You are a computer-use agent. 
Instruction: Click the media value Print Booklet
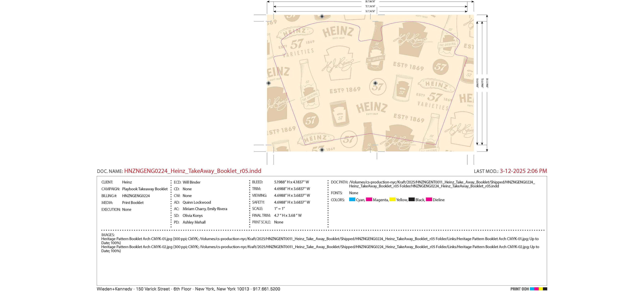(x=133, y=202)
